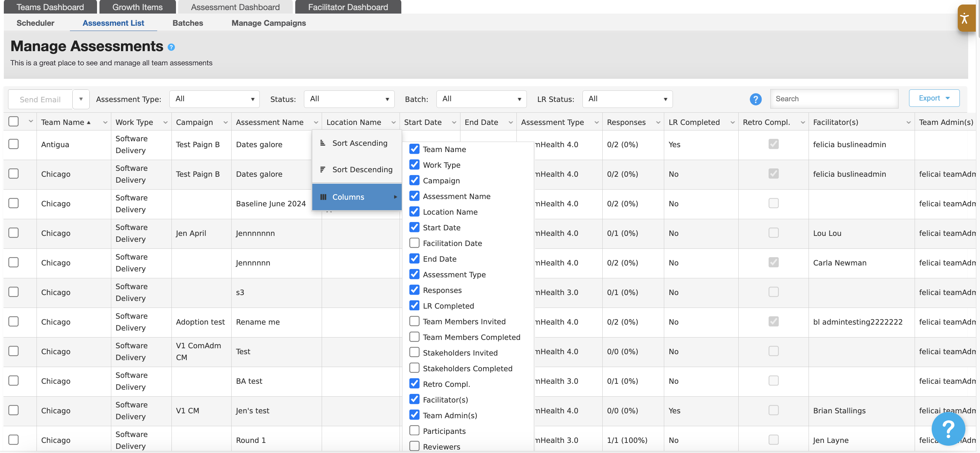
Task: Open Assessment Type column menu arrow
Action: [x=596, y=122]
